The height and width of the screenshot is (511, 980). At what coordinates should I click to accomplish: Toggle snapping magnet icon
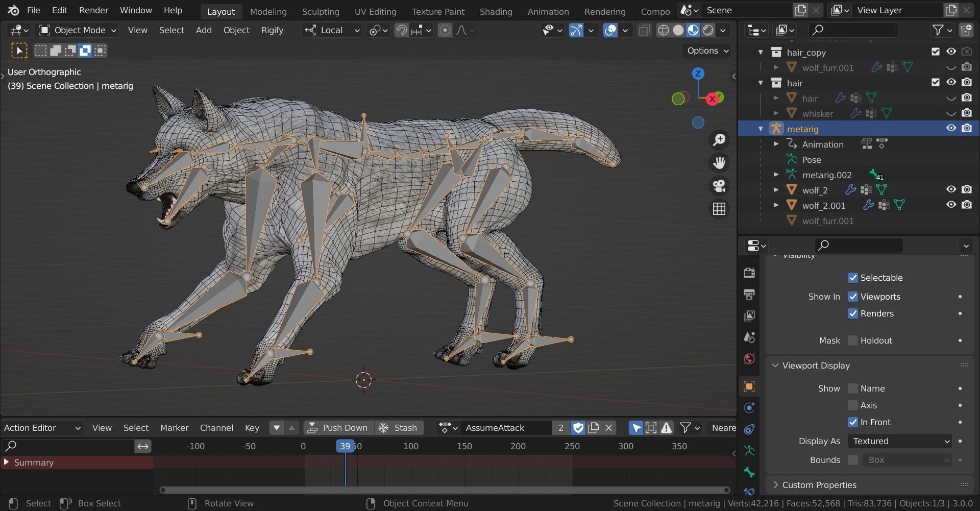click(x=402, y=31)
